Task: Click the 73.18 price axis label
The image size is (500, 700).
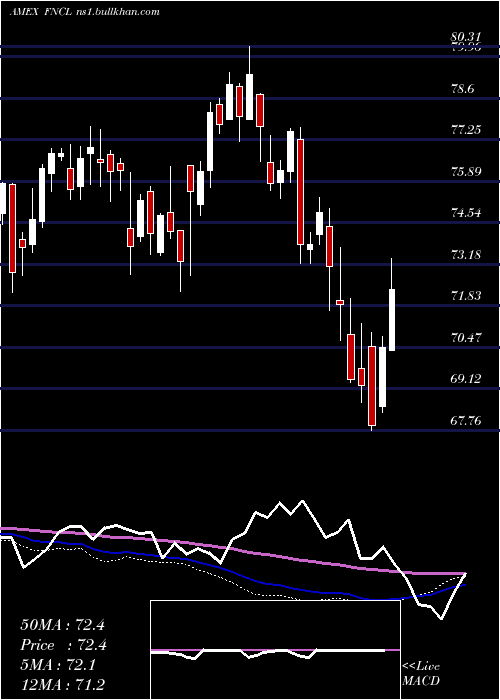Action: point(466,254)
